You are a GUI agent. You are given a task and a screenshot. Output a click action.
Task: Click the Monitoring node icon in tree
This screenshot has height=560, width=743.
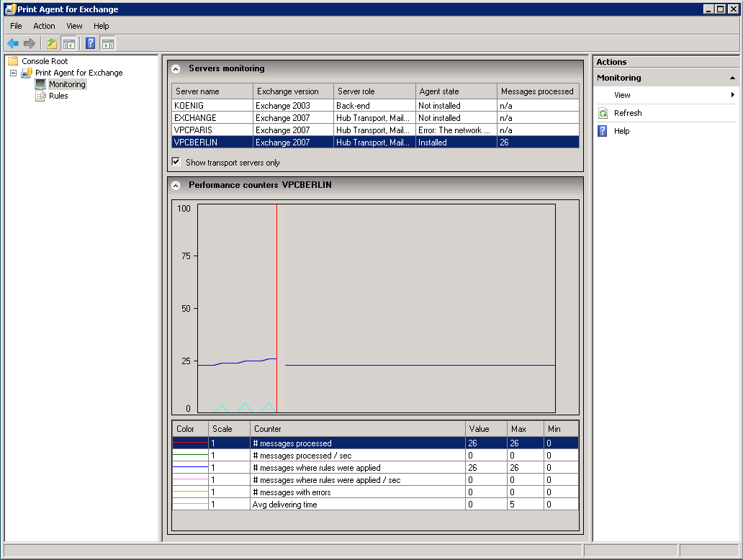tap(40, 84)
